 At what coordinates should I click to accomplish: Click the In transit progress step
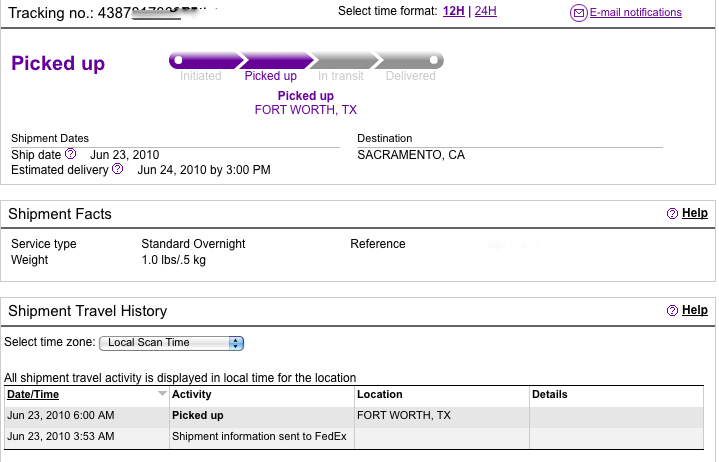[x=340, y=62]
